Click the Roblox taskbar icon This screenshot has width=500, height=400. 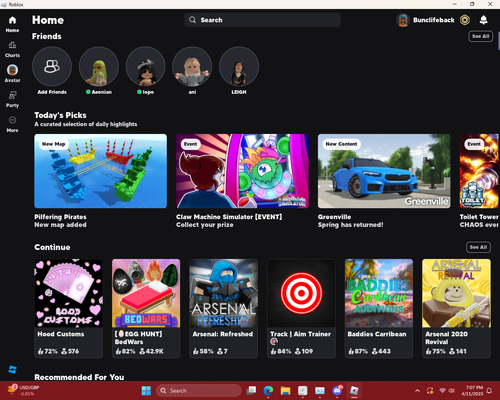[354, 391]
